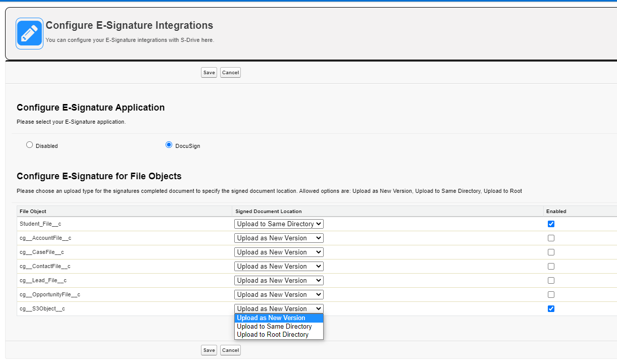Tick Enabled checkbox for cg__ContactFile__c
The width and height of the screenshot is (617, 364).
(x=551, y=266)
